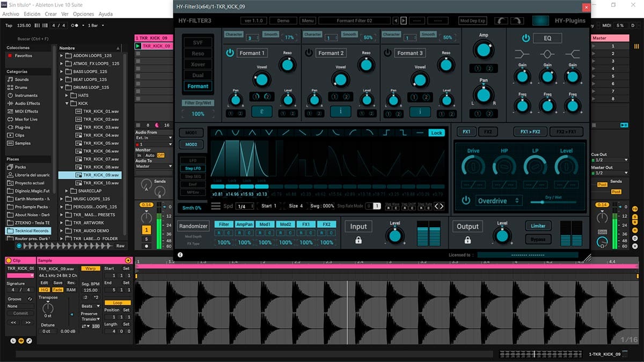Viewport: 644px width, 362px height.
Task: Select the FX2 button
Action: click(488, 132)
